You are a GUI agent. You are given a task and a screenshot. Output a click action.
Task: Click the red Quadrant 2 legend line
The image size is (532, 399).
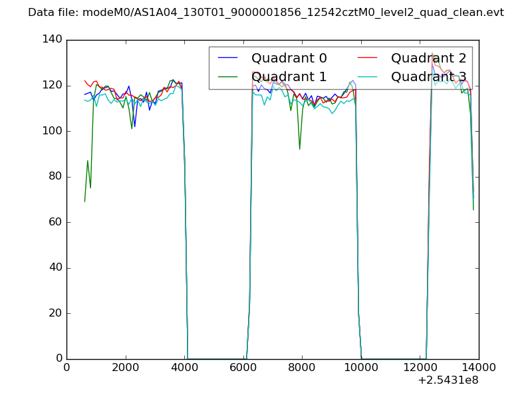(x=369, y=59)
